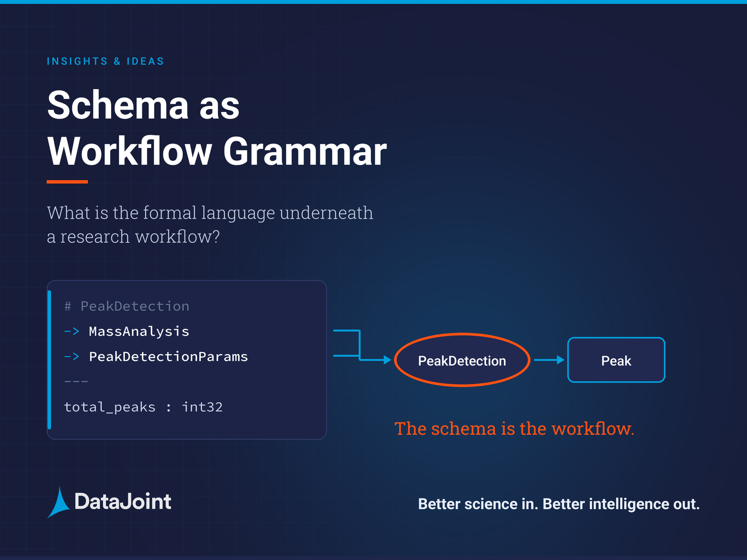Click the subtitle about formal language
The height and width of the screenshot is (560, 747).
point(210,224)
